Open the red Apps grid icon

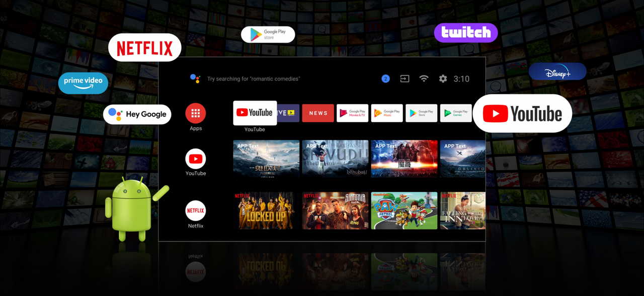[x=196, y=114]
